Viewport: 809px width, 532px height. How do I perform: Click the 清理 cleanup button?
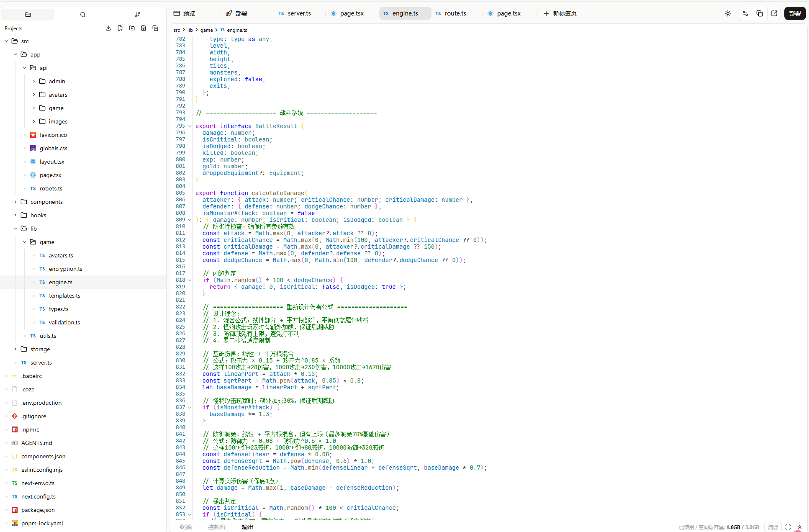point(773,527)
